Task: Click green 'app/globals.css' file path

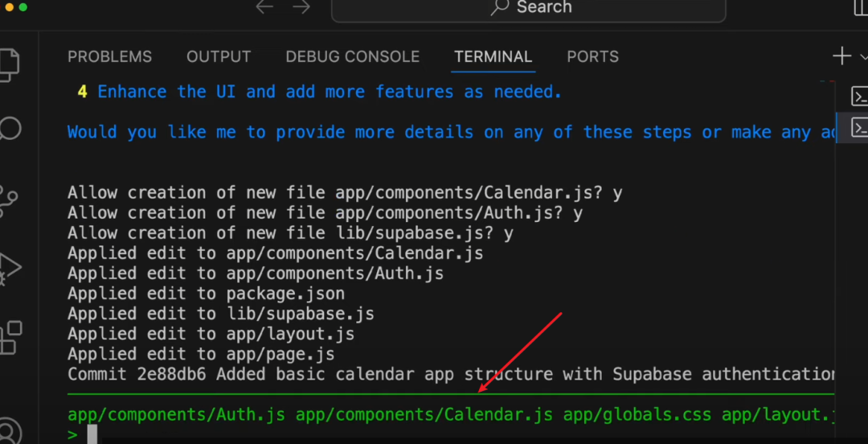Action: (637, 414)
